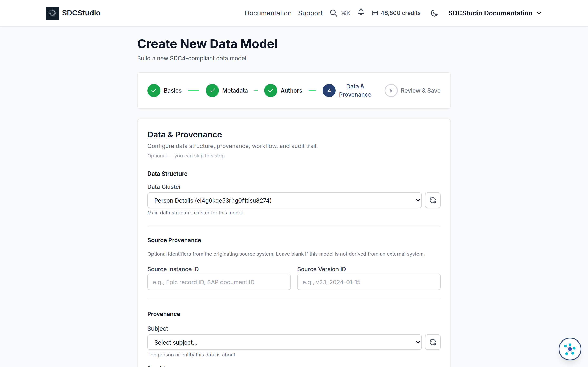Focus the Source Version ID field

[369, 282]
